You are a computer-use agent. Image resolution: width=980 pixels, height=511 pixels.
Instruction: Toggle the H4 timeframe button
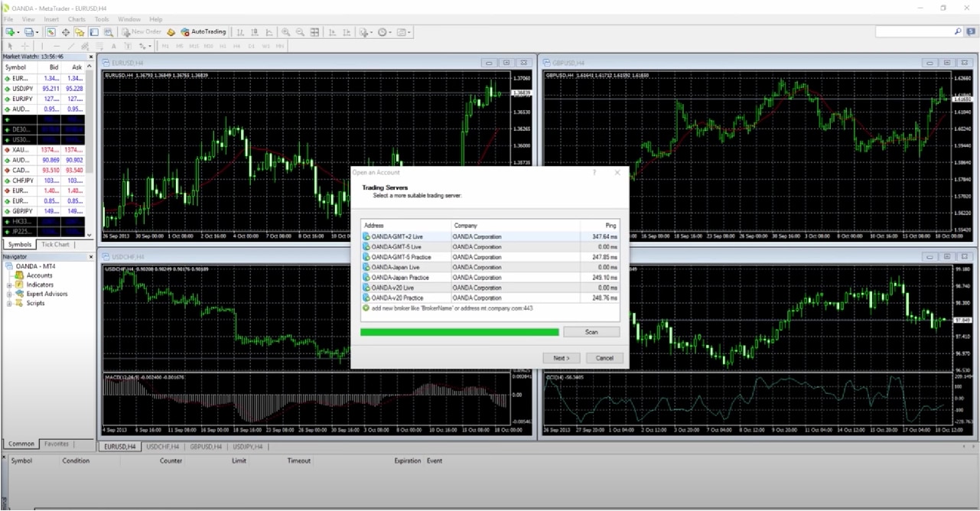pyautogui.click(x=237, y=47)
